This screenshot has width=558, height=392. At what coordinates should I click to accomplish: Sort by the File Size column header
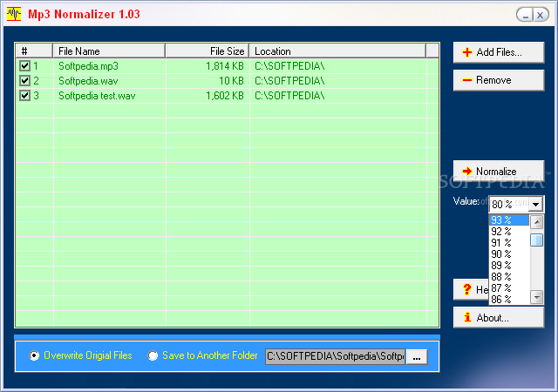[208, 51]
